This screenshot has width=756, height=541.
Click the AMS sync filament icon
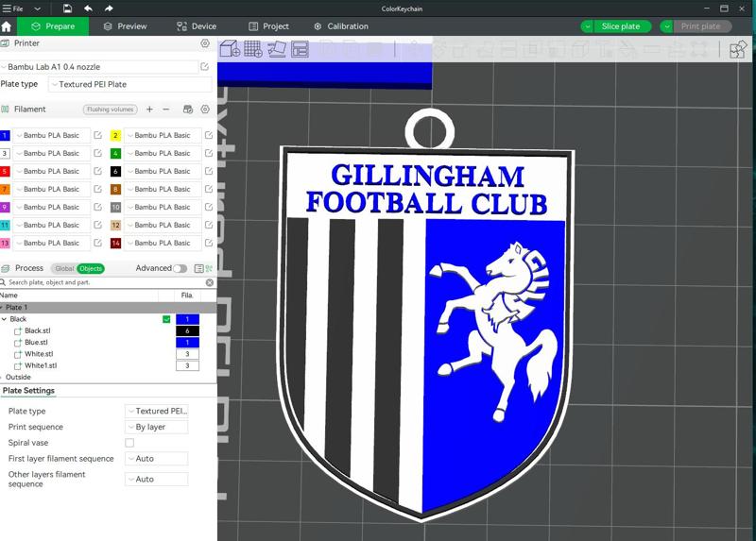(188, 110)
